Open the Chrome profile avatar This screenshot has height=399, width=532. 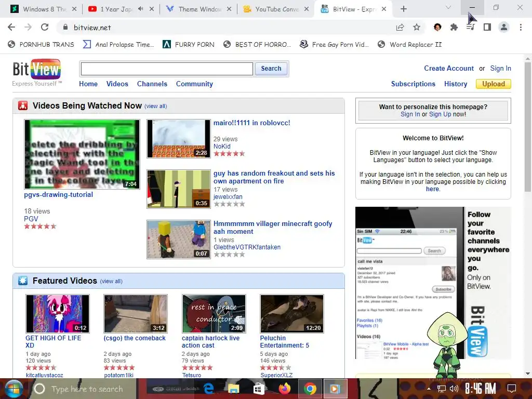pos(504,28)
